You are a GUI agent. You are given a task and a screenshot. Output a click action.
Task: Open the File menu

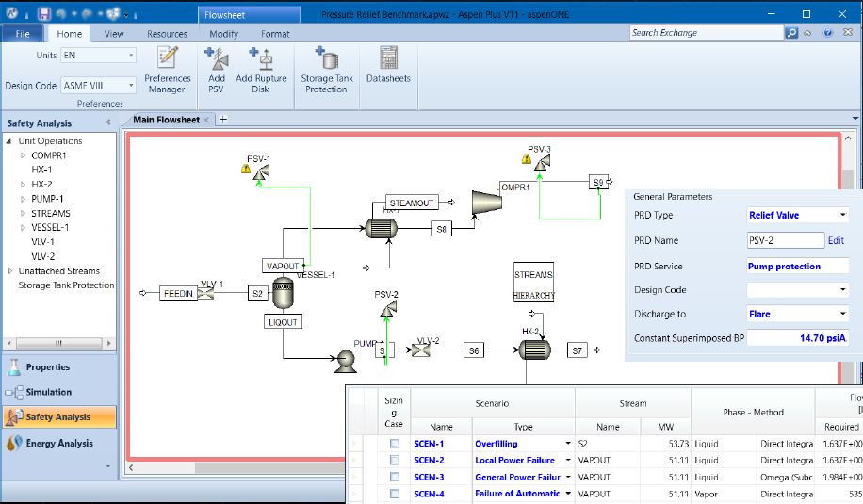coord(23,34)
